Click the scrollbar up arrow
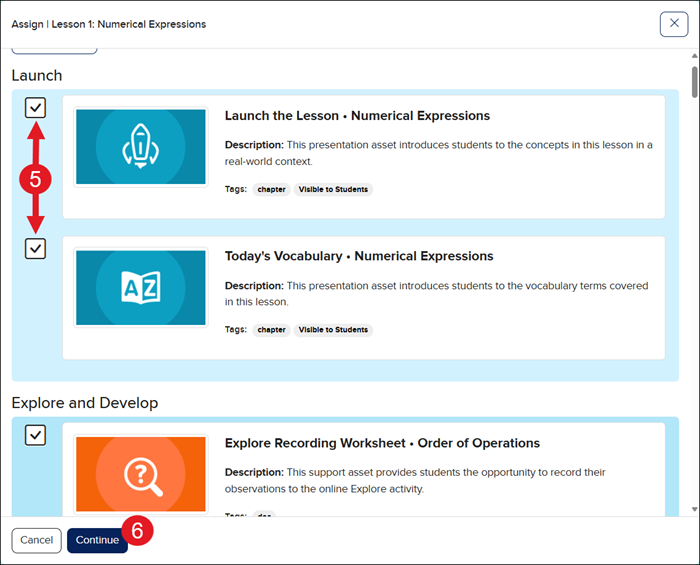Image resolution: width=700 pixels, height=565 pixels. [694, 57]
